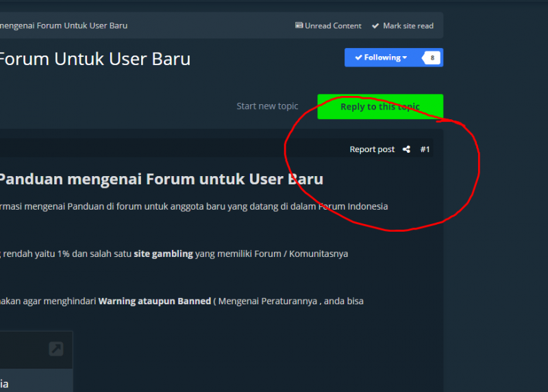This screenshot has height=392, width=548.
Task: Open the post number #1 permalink
Action: tap(425, 149)
